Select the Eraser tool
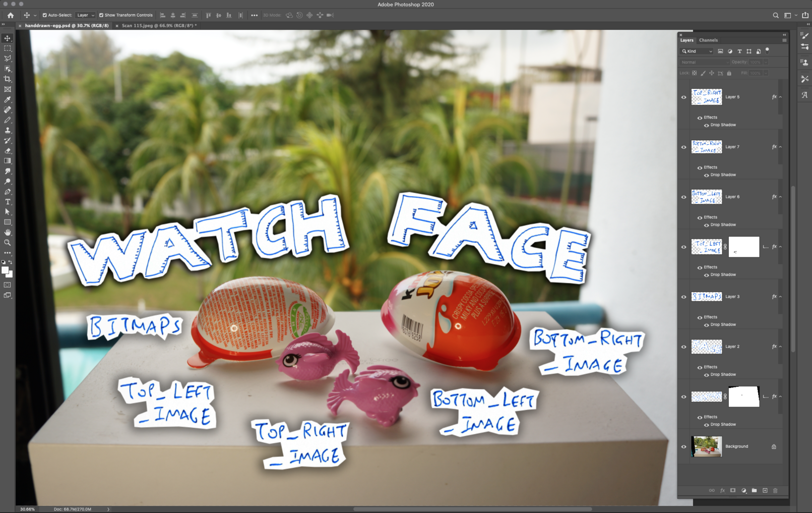Screen dimensions: 812x513 (8, 151)
